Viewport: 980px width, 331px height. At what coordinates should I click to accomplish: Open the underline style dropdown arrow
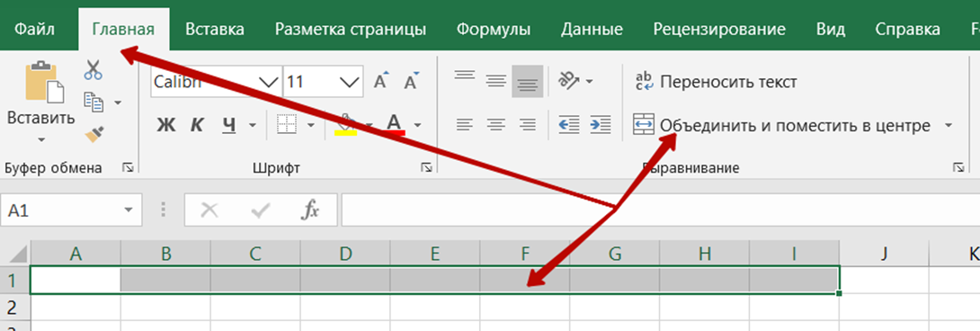[253, 125]
